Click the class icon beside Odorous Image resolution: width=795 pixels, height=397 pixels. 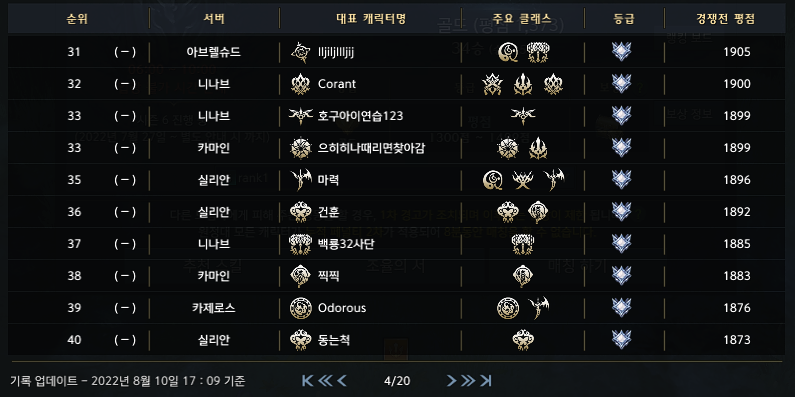pos(300,308)
